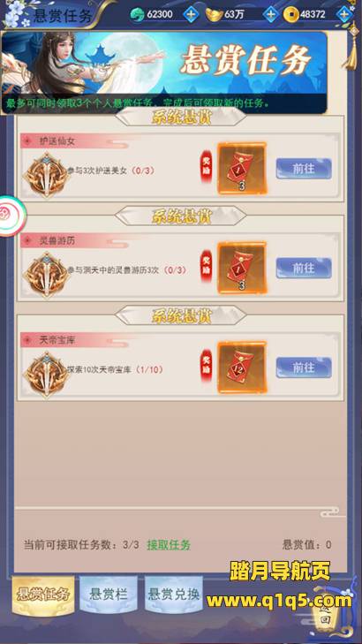The height and width of the screenshot is (644, 362).
Task: Switch to the 悬赏兑换 tab
Action: click(x=174, y=595)
